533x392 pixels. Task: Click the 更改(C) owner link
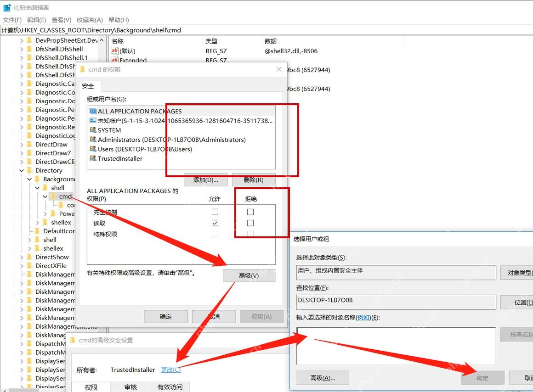[170, 370]
